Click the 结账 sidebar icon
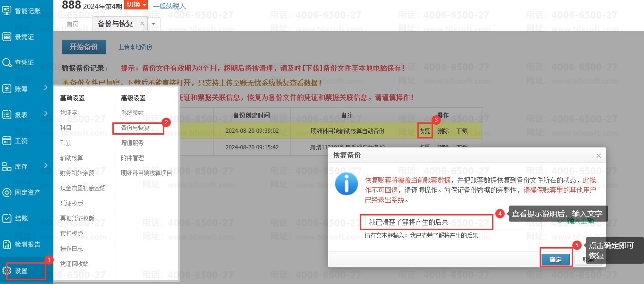The height and width of the screenshot is (284, 644). pos(7,218)
